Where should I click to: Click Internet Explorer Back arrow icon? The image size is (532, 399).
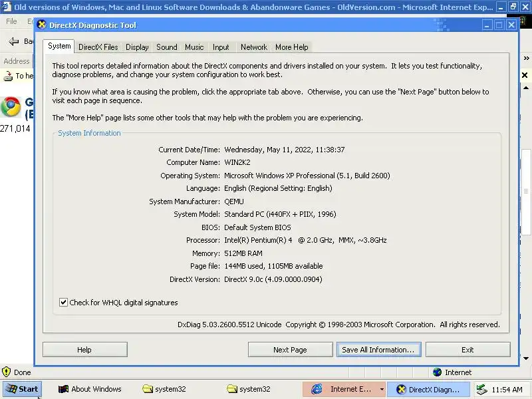pyautogui.click(x=13, y=41)
